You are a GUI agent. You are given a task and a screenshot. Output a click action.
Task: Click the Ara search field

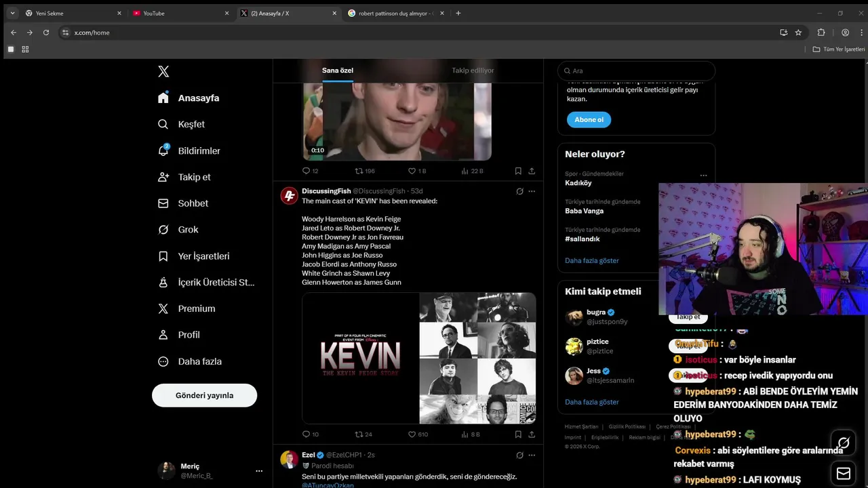[x=636, y=70]
